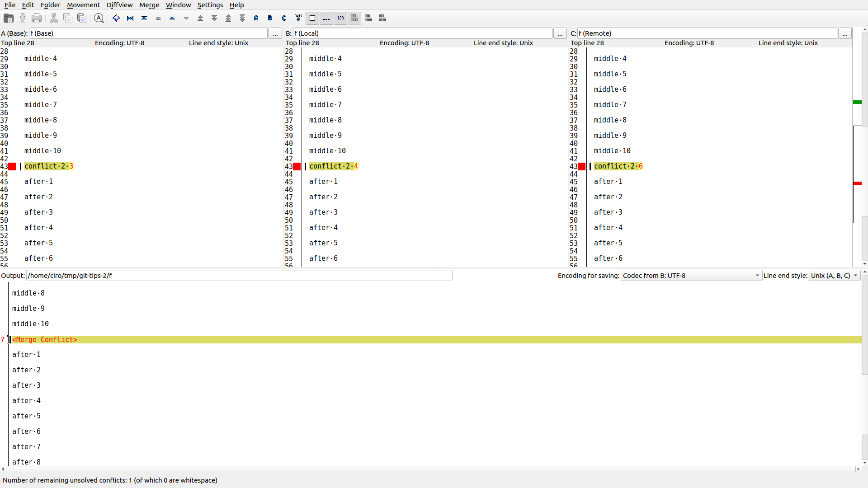868x488 pixels.
Task: Browse for file C with ellipsis button
Action: click(x=844, y=33)
